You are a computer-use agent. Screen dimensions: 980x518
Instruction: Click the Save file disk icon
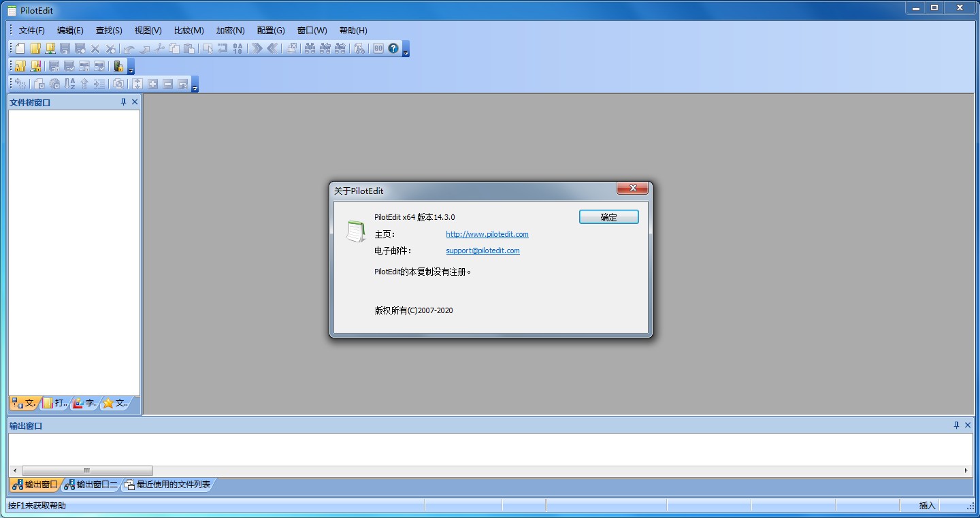[64, 49]
